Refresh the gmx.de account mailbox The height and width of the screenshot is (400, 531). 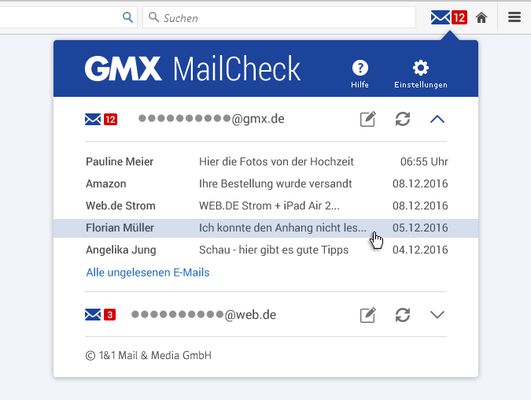pyautogui.click(x=403, y=119)
